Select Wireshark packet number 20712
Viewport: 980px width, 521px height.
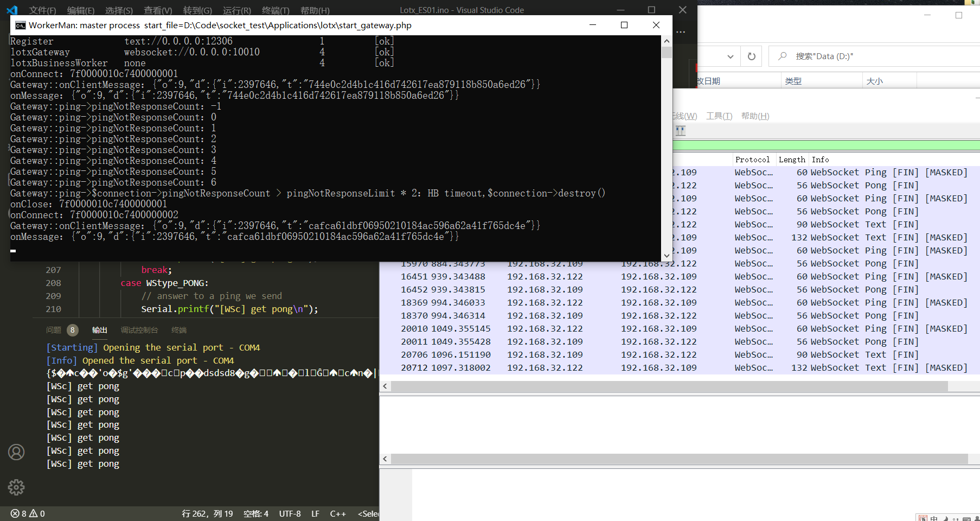(680, 368)
